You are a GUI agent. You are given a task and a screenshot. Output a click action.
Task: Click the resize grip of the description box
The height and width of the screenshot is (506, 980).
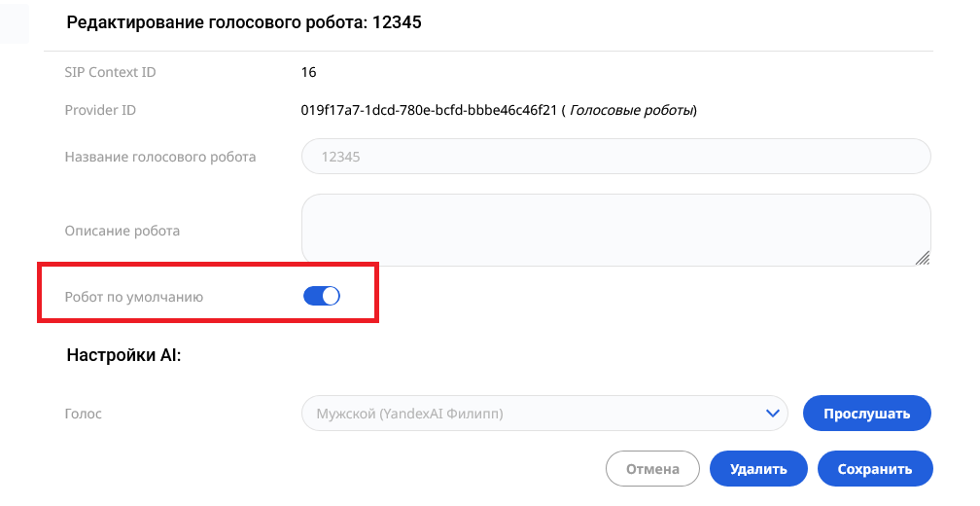(923, 258)
